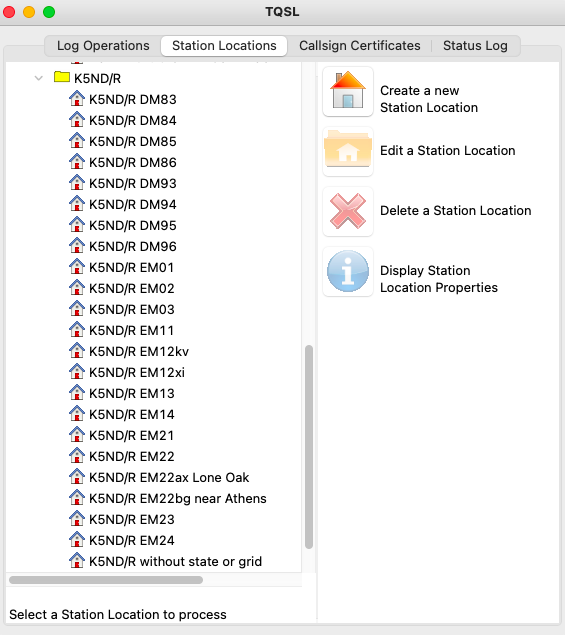Select K5ND/R DM86 station location text
565x635 pixels.
pos(133,163)
